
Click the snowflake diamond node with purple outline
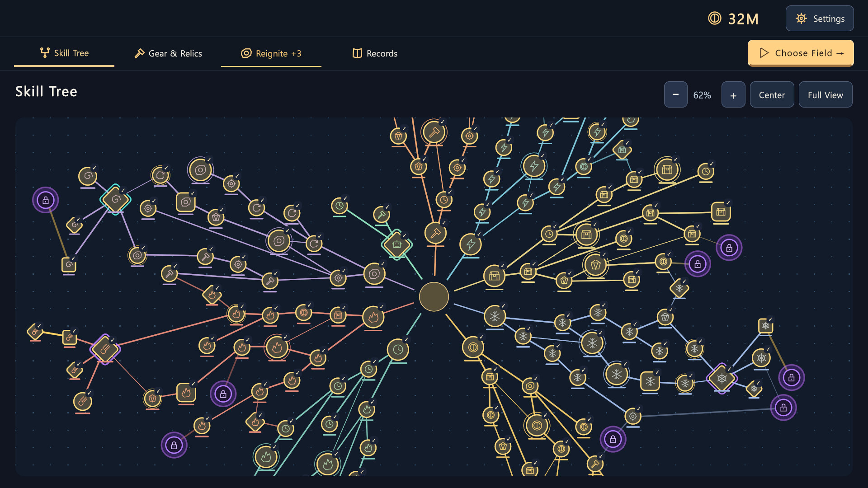722,378
